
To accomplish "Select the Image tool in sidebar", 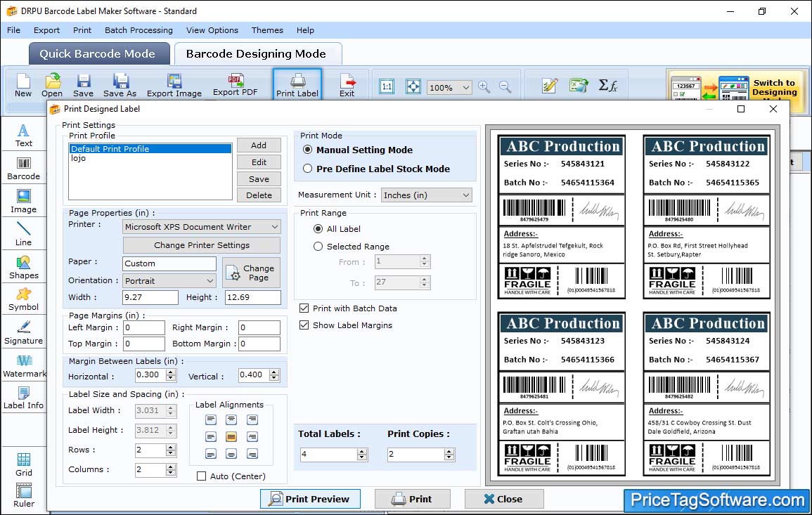I will click(x=23, y=202).
